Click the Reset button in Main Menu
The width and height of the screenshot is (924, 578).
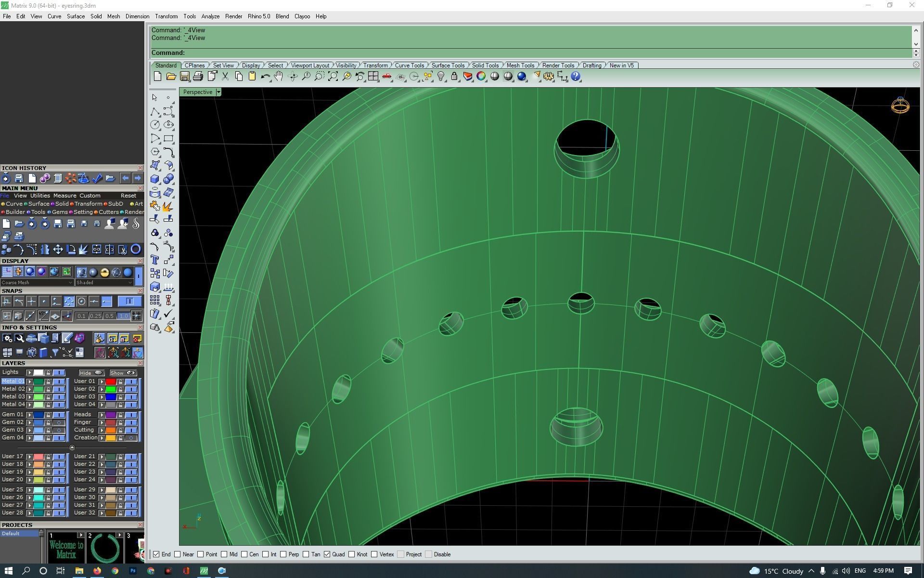click(x=128, y=196)
